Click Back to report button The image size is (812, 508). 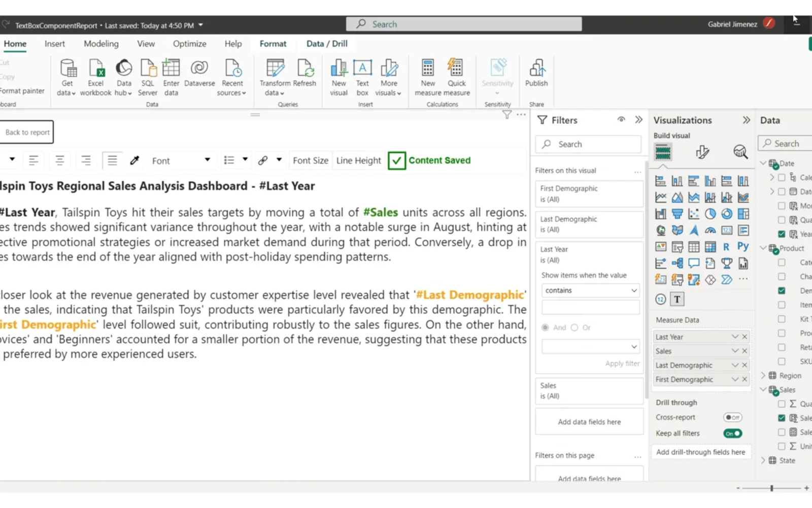click(26, 132)
